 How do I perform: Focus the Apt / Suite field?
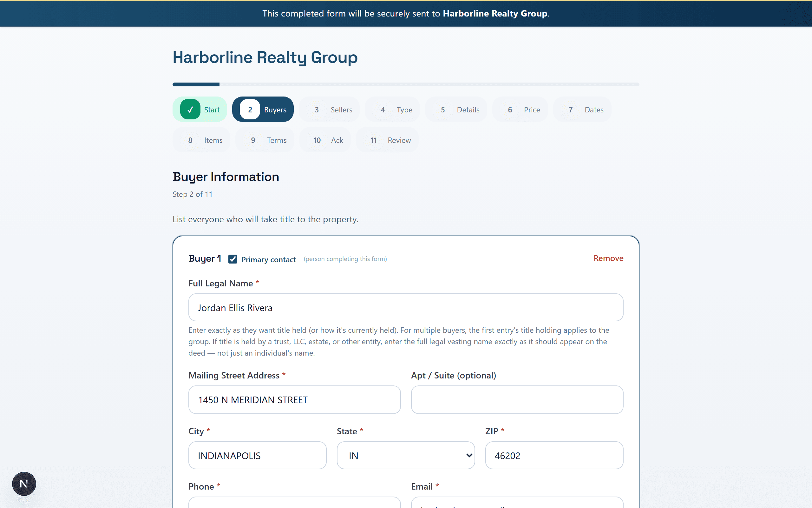click(x=517, y=399)
